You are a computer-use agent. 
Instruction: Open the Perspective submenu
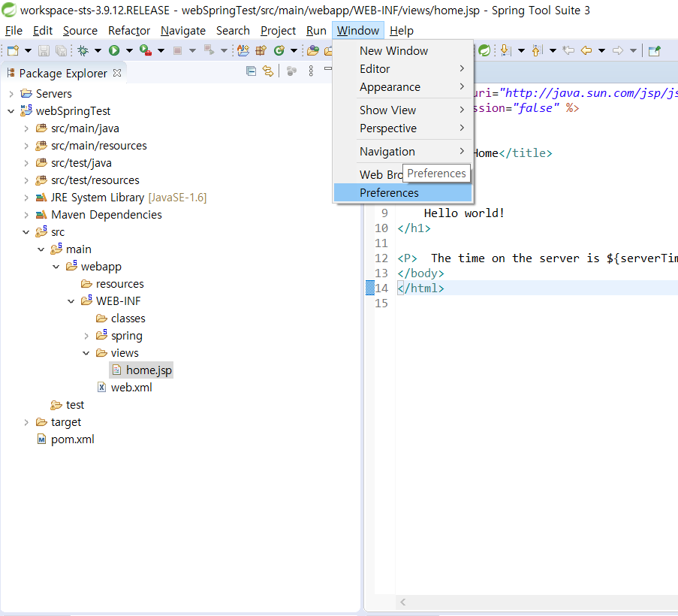click(x=403, y=128)
